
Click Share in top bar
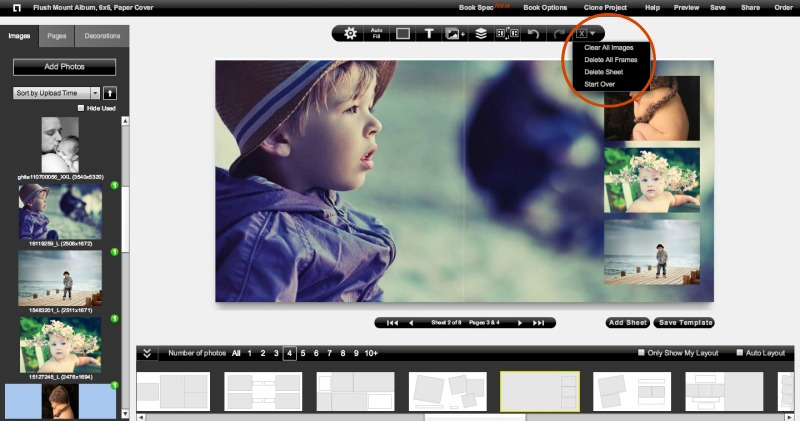[751, 8]
